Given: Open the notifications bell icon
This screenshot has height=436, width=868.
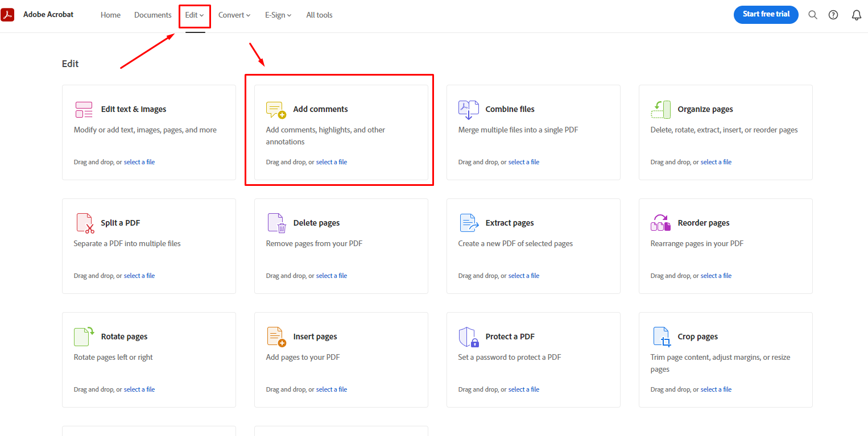Looking at the screenshot, I should [856, 15].
